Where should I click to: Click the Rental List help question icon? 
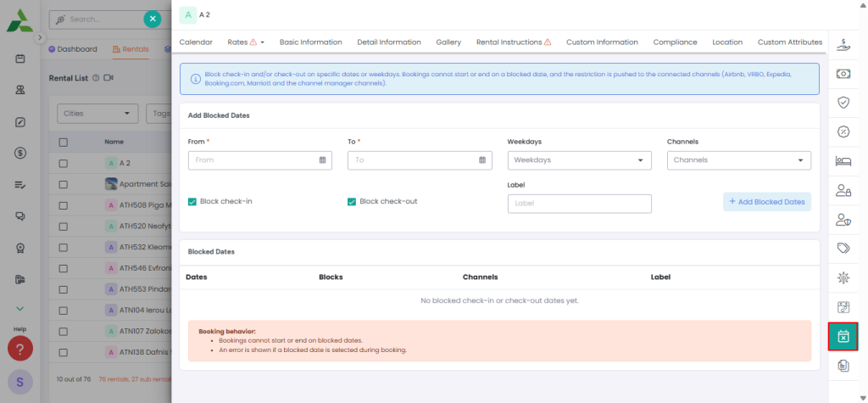pyautogui.click(x=96, y=78)
